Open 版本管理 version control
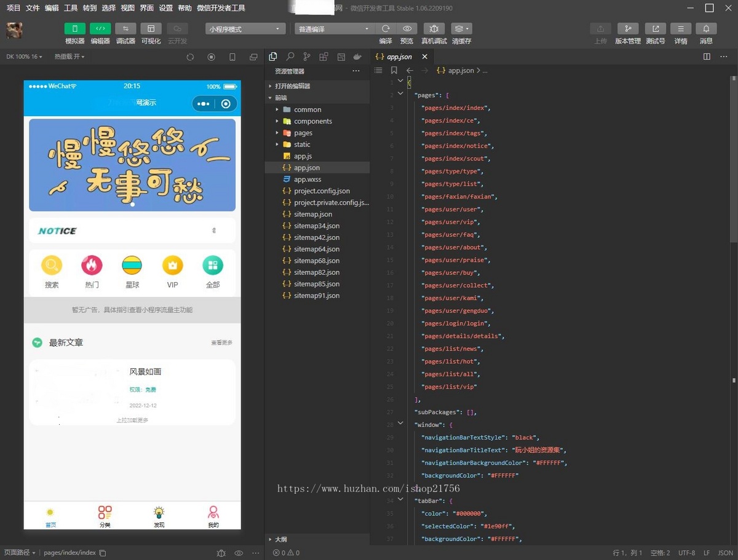Image resolution: width=738 pixels, height=560 pixels. [628, 29]
